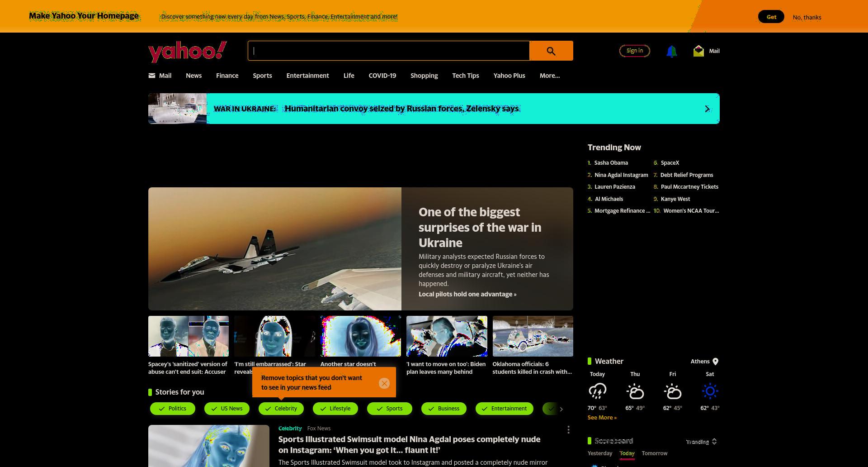Show more topic chips with the right arrow

pyautogui.click(x=561, y=409)
